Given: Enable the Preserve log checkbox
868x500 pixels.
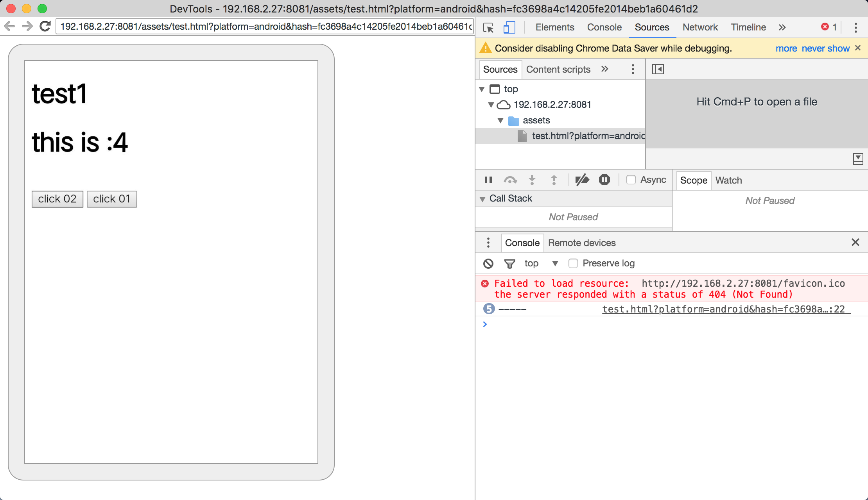Looking at the screenshot, I should (573, 263).
